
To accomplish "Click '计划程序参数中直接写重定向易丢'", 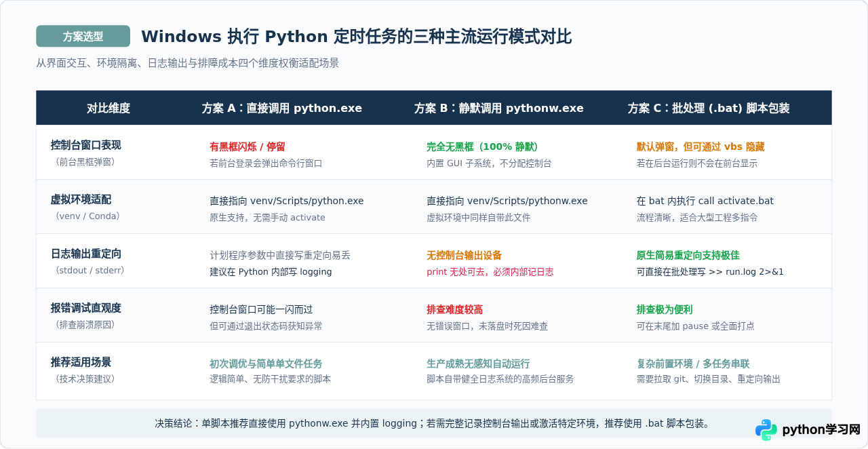I will point(280,255).
